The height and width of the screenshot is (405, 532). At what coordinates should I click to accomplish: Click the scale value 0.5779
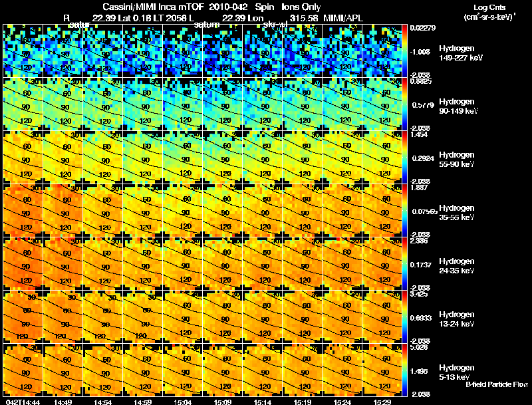(x=423, y=105)
